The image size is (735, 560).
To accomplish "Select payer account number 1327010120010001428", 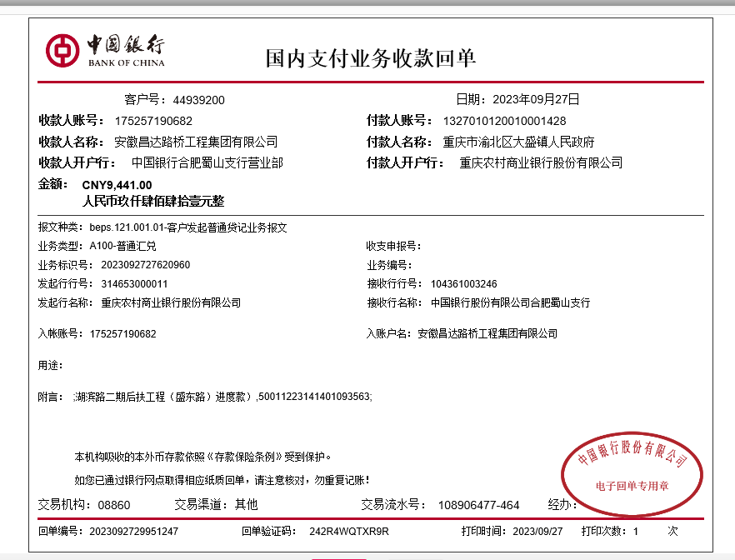I will (503, 121).
